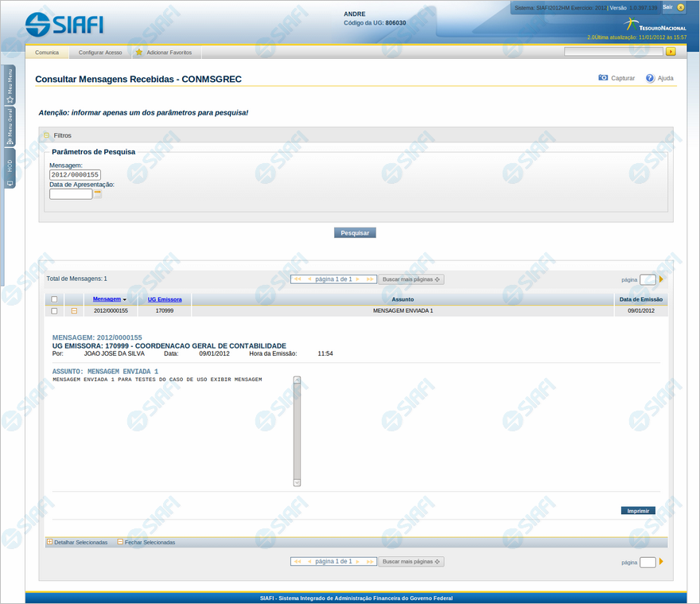Collapse the expanded message row 2012/0000155

click(74, 311)
